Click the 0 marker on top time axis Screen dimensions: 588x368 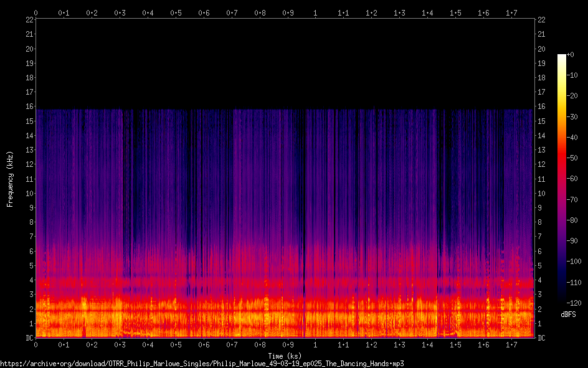(36, 12)
